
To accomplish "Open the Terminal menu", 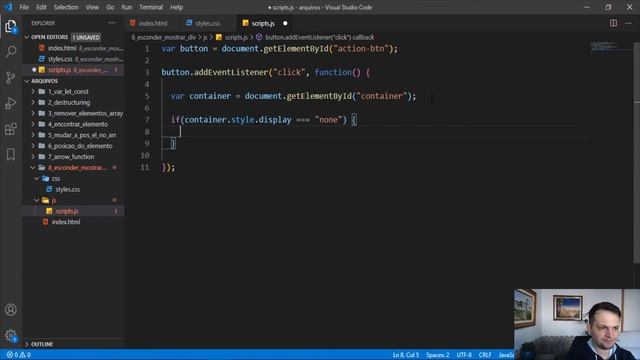I will click(151, 7).
